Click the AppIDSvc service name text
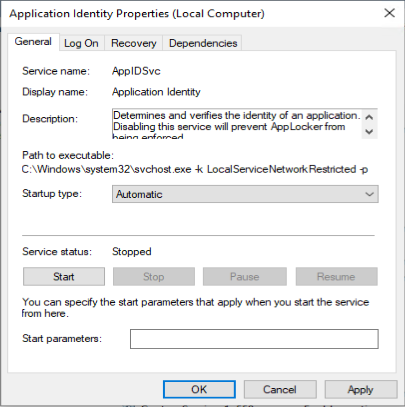This screenshot has width=405, height=407. [x=136, y=71]
